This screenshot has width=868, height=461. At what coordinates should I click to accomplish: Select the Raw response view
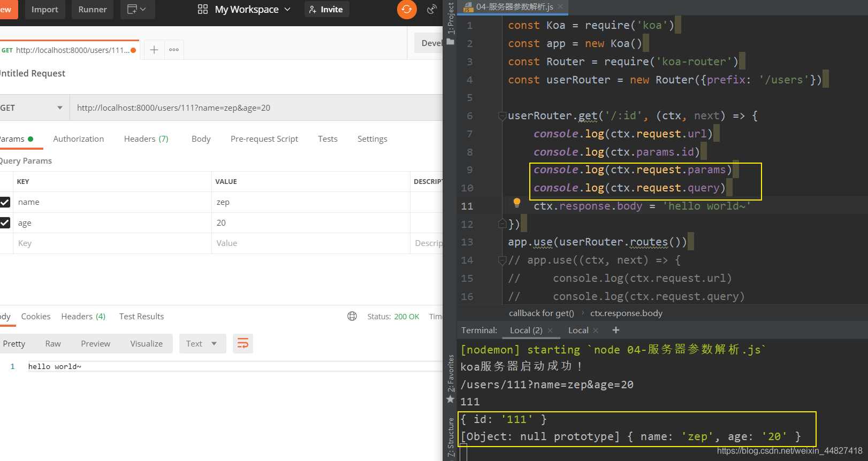coord(53,343)
